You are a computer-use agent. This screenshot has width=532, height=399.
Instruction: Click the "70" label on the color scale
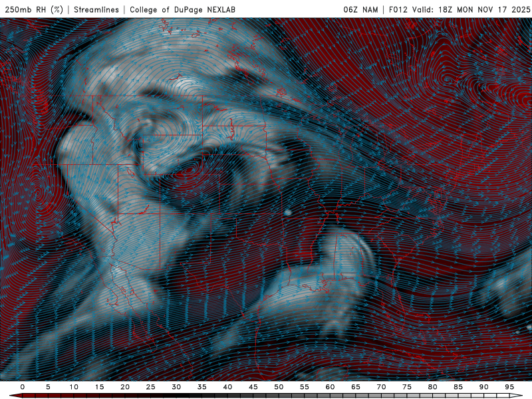tap(381, 387)
